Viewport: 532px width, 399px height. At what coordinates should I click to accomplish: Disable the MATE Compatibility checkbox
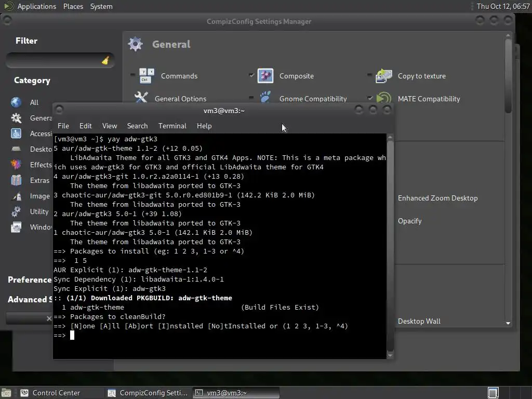click(370, 98)
